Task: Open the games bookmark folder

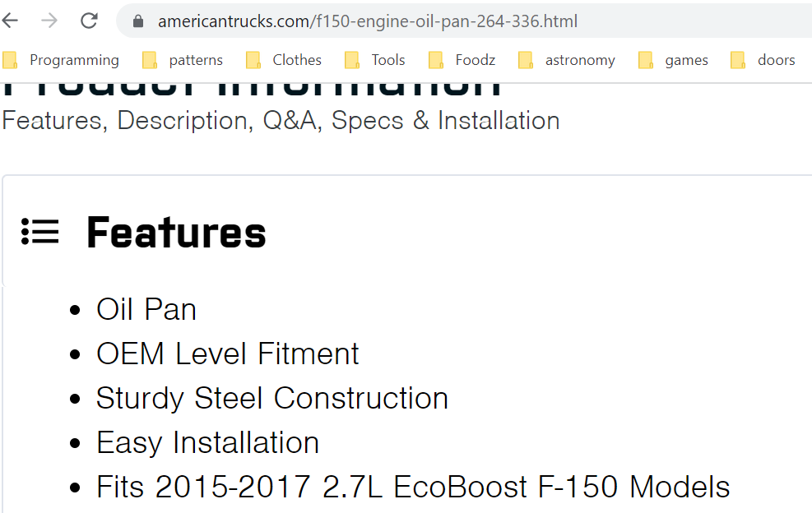Action: click(673, 60)
